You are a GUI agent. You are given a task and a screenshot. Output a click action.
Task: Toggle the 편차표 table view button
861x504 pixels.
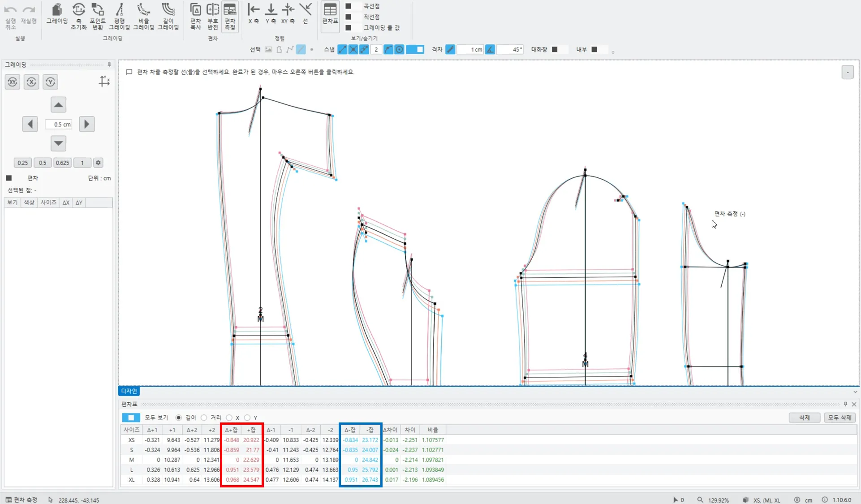coord(330,13)
